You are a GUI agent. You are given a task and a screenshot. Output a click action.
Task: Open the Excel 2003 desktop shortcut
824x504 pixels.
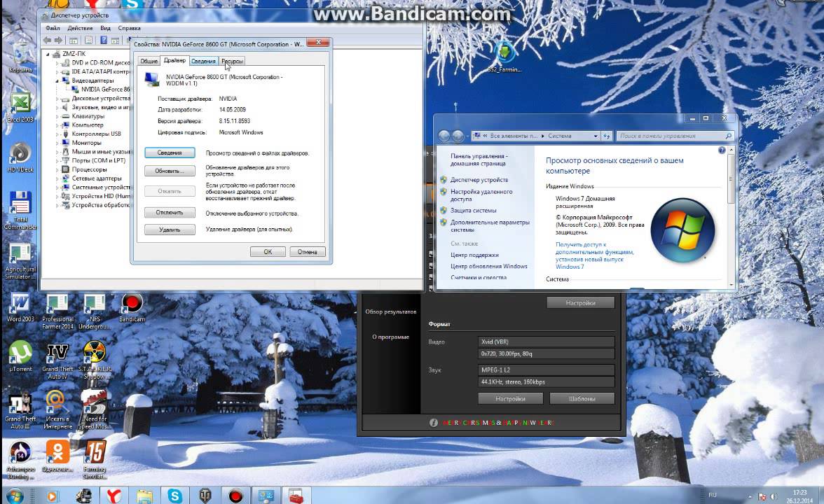(20, 108)
